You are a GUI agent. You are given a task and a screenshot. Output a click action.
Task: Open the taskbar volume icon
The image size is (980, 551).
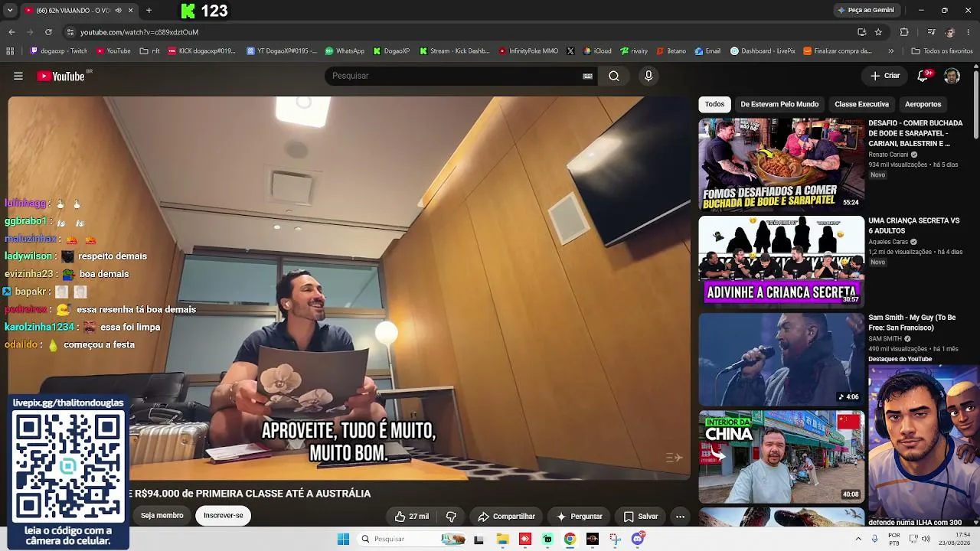tap(926, 539)
